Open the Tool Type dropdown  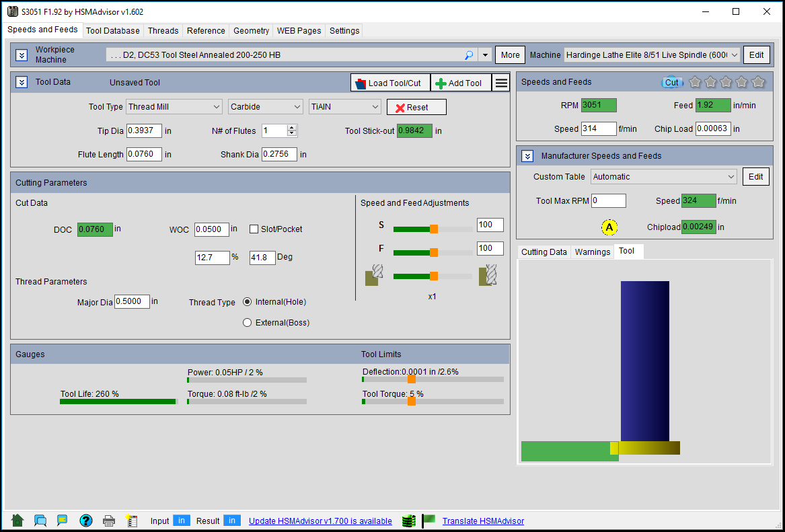tap(174, 107)
